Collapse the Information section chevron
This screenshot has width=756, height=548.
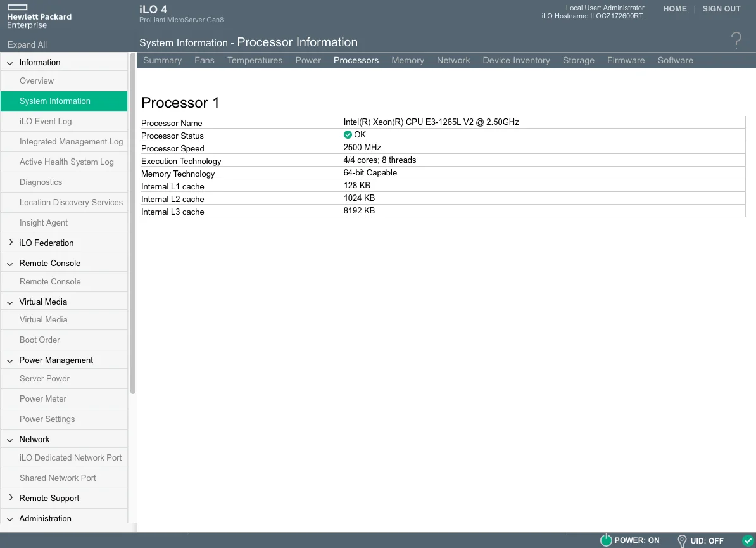coord(9,63)
